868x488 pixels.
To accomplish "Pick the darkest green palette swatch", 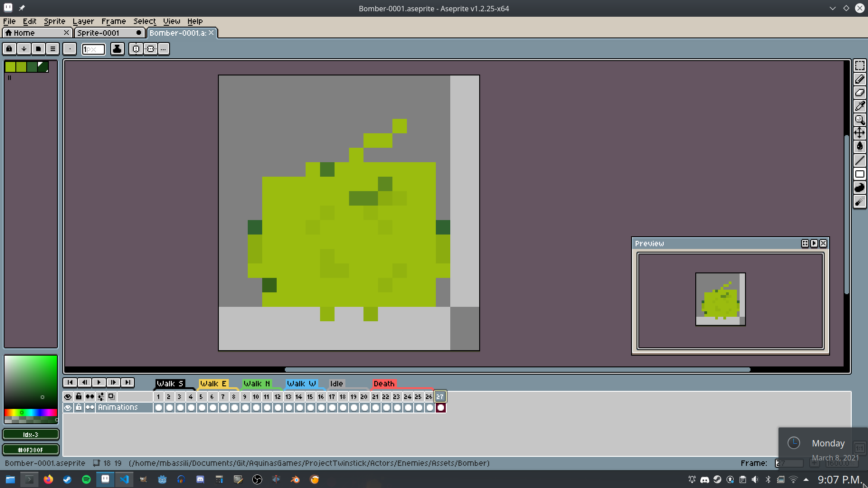I will point(43,67).
